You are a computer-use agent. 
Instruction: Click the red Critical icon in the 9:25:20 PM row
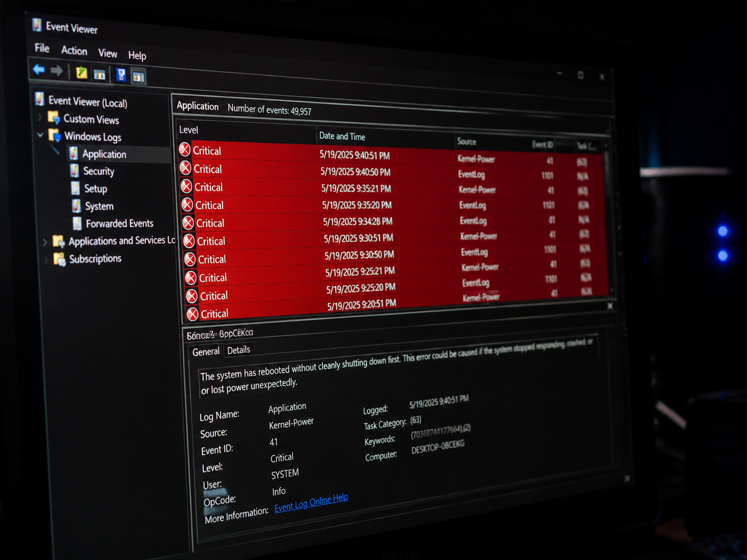(192, 296)
